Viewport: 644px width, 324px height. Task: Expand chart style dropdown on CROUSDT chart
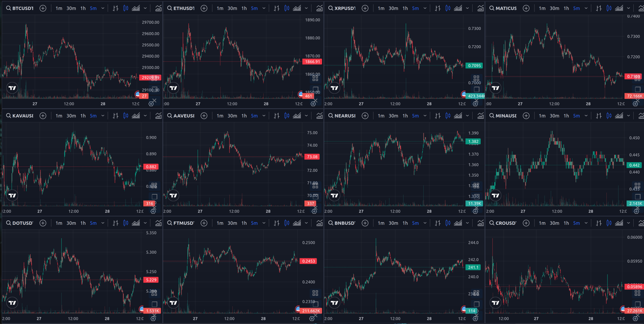click(629, 223)
